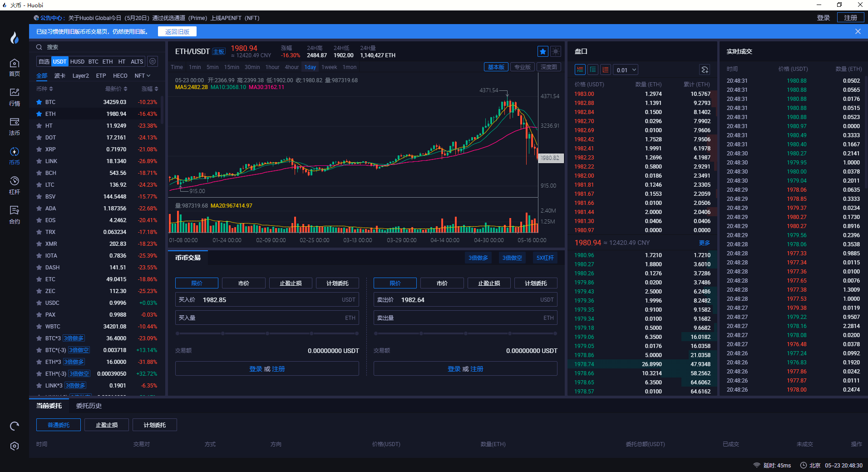This screenshot has width=868, height=472.
Task: Open the 法币 fiat icon in sidebar
Action: 15,126
